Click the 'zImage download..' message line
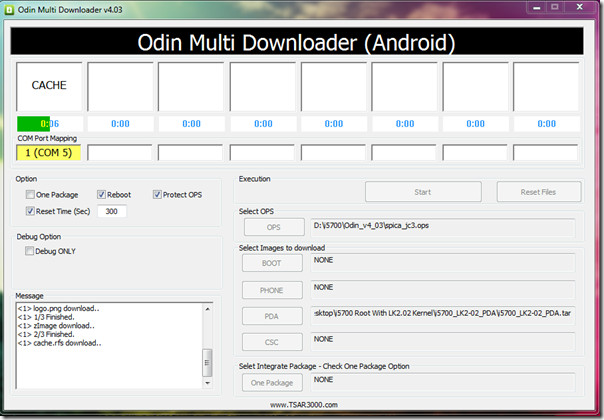This screenshot has height=420, width=604. pos(56,326)
